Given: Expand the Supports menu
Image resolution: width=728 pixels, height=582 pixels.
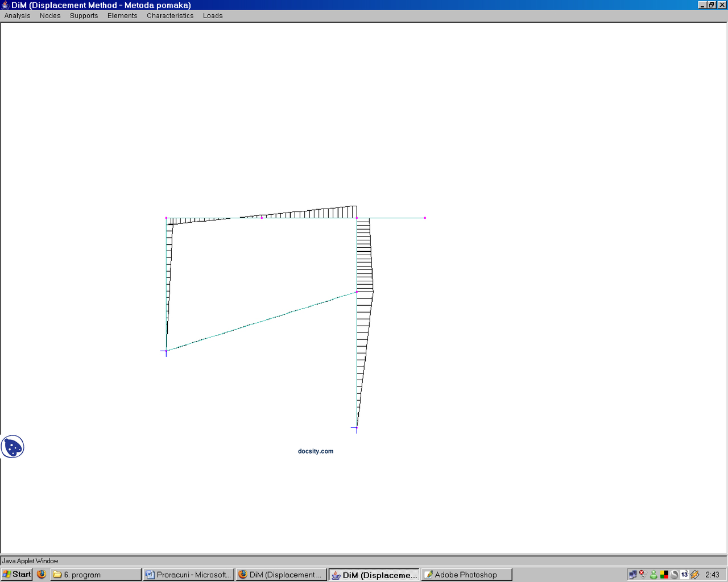Looking at the screenshot, I should 84,16.
